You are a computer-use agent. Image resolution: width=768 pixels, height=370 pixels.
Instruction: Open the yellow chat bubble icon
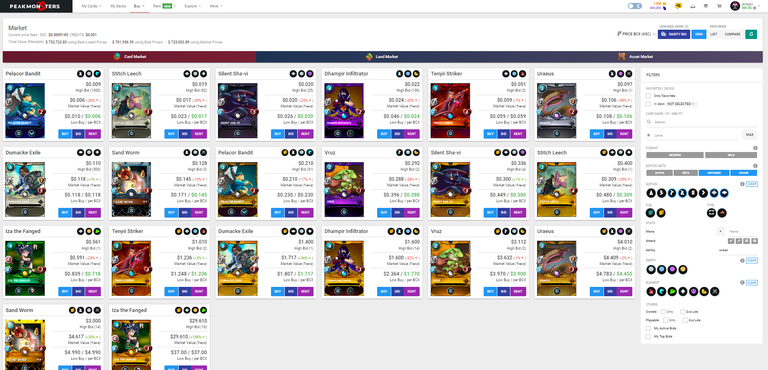pyautogui.click(x=678, y=6)
